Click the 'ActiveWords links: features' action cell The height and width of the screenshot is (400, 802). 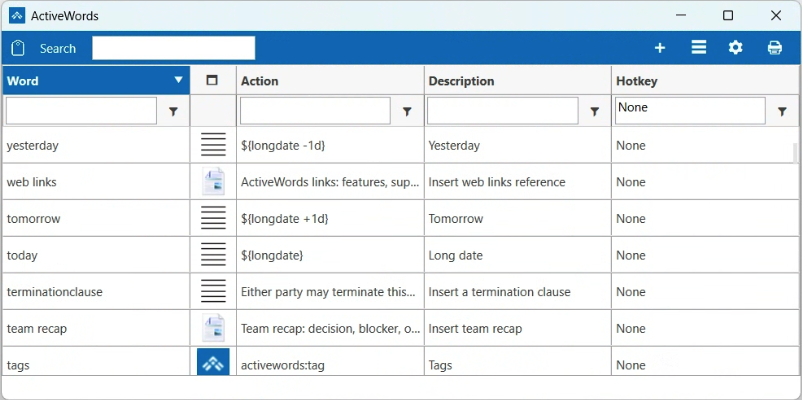coord(330,182)
